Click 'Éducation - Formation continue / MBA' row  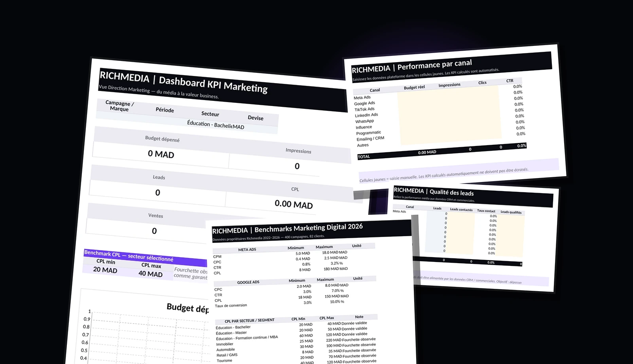tap(247, 338)
